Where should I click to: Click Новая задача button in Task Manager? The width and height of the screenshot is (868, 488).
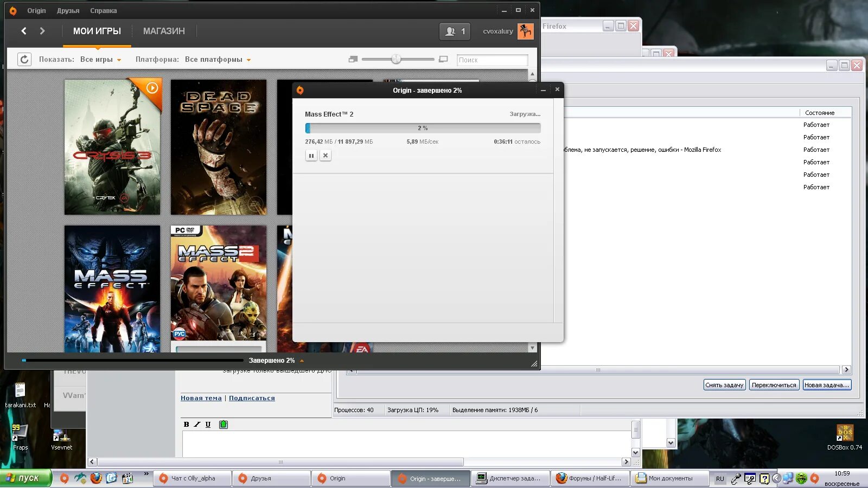827,385
